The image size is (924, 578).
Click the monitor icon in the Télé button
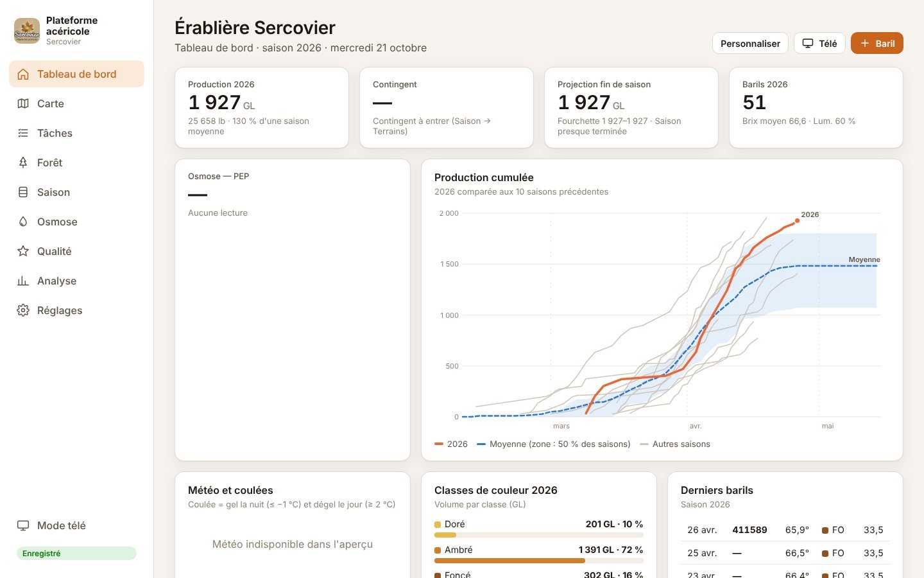[x=808, y=44]
